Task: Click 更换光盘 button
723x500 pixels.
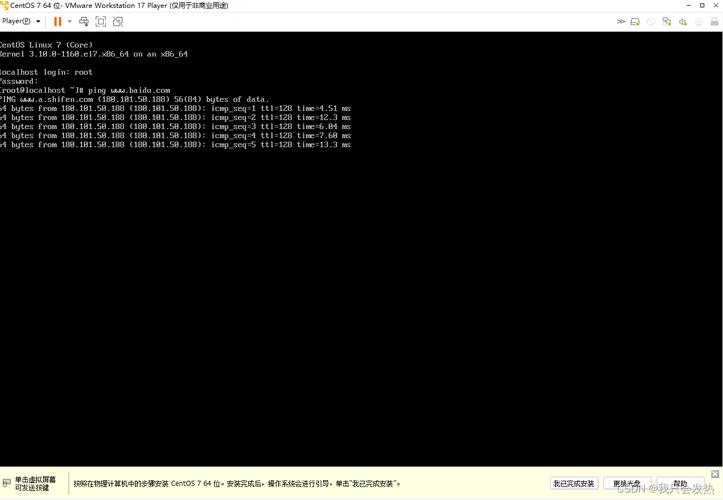Action: 627,483
